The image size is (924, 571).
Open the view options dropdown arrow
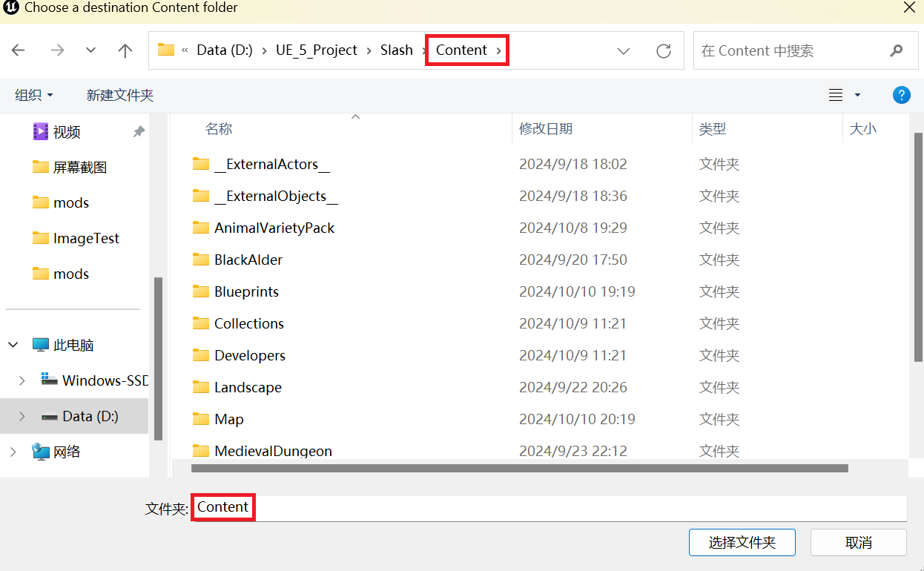[x=858, y=95]
